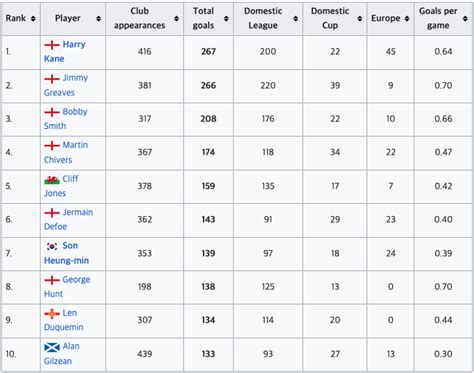Sort by Domestic Cup arrows

pyautogui.click(x=360, y=19)
